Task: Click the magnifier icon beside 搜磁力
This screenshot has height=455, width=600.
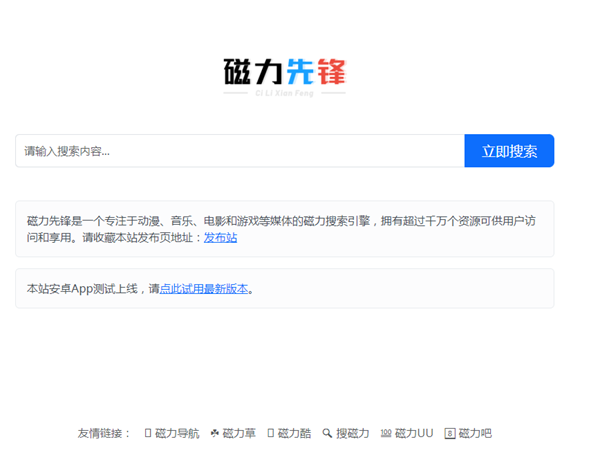Action: click(327, 433)
